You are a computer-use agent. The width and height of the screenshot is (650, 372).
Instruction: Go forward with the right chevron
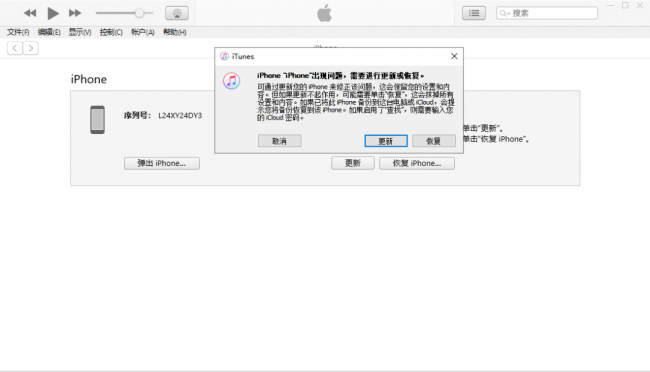(x=31, y=48)
